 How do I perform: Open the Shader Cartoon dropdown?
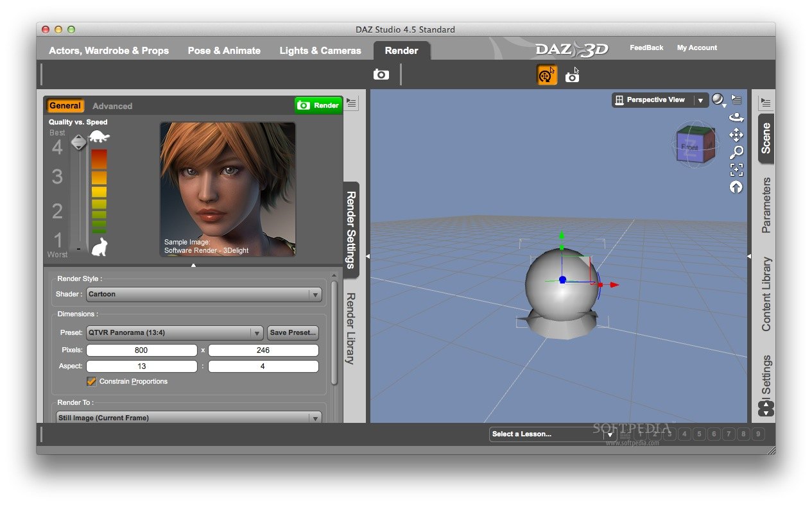click(x=204, y=295)
